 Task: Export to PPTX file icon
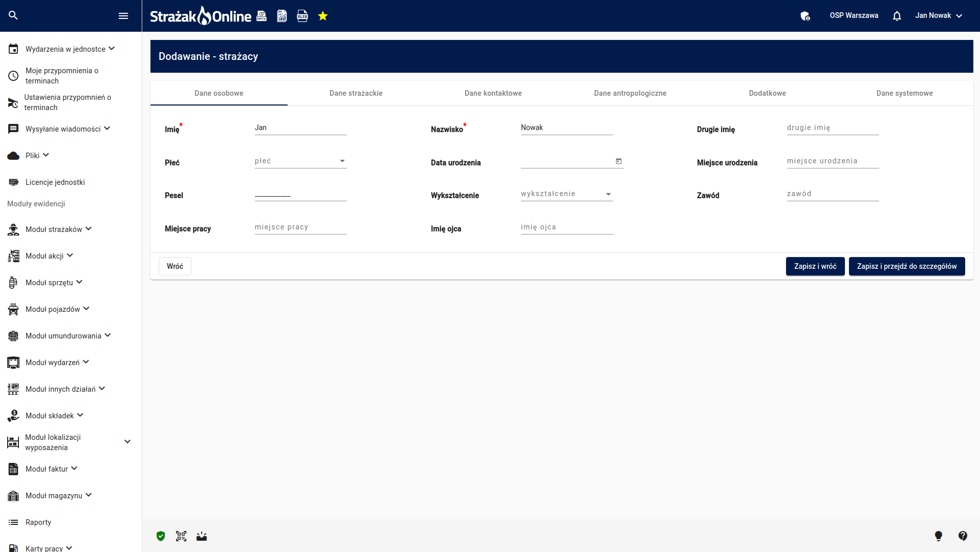[262, 16]
